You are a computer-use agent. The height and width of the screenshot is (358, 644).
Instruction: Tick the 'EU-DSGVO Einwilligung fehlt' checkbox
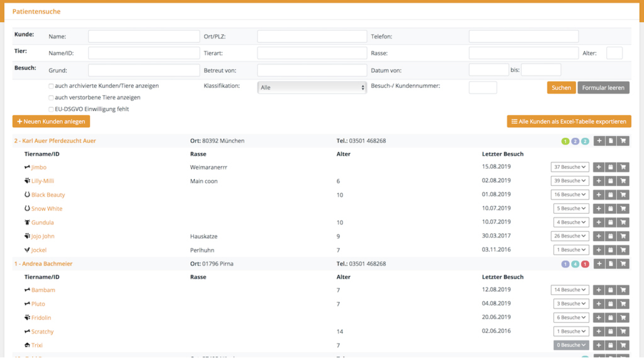(51, 110)
